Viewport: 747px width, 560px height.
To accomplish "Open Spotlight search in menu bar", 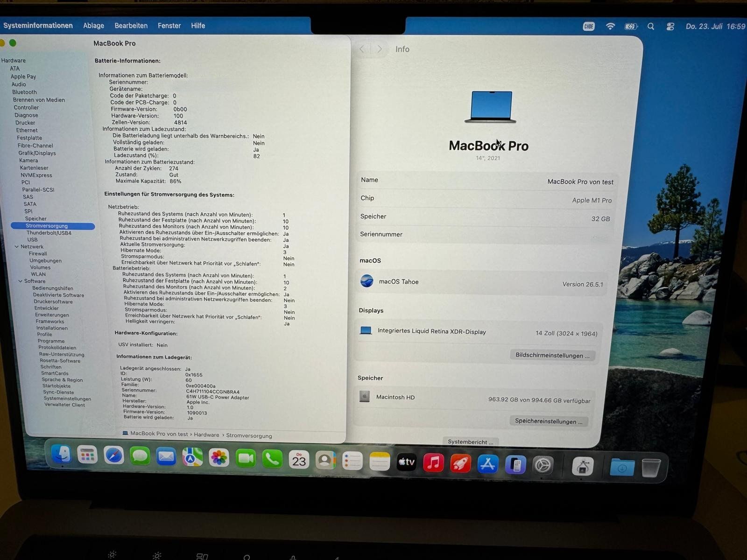I will pyautogui.click(x=651, y=27).
